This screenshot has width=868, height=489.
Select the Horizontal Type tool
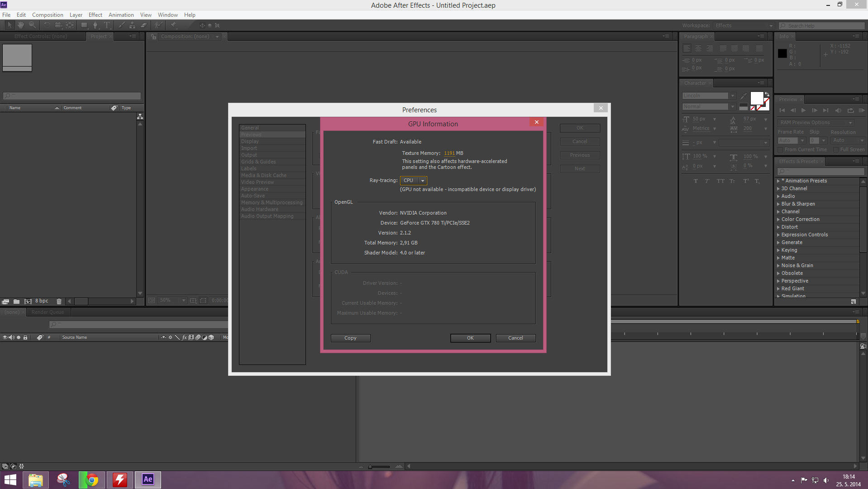pyautogui.click(x=107, y=25)
